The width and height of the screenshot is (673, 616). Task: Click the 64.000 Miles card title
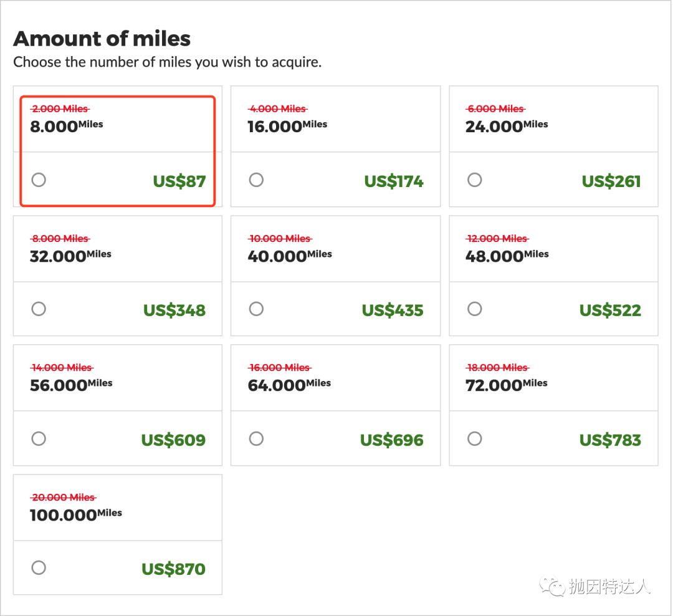click(x=289, y=385)
